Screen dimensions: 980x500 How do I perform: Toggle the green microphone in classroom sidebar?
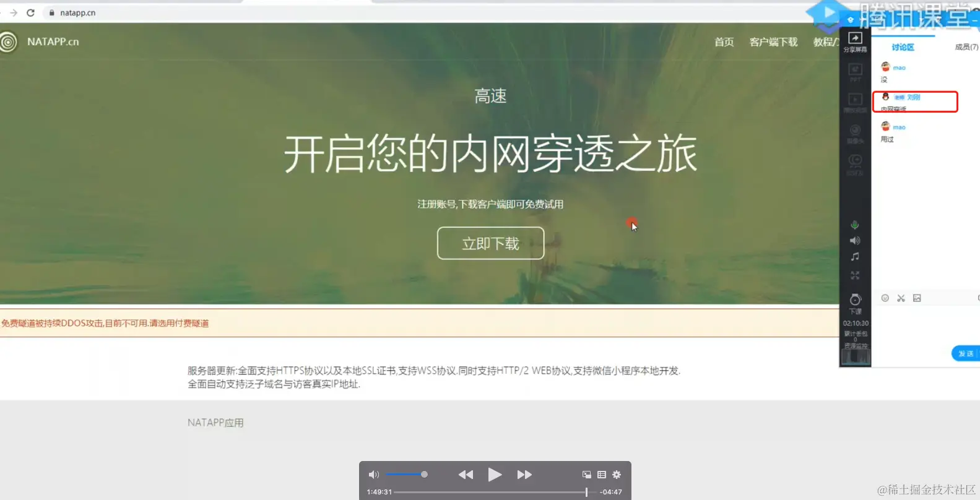click(855, 225)
